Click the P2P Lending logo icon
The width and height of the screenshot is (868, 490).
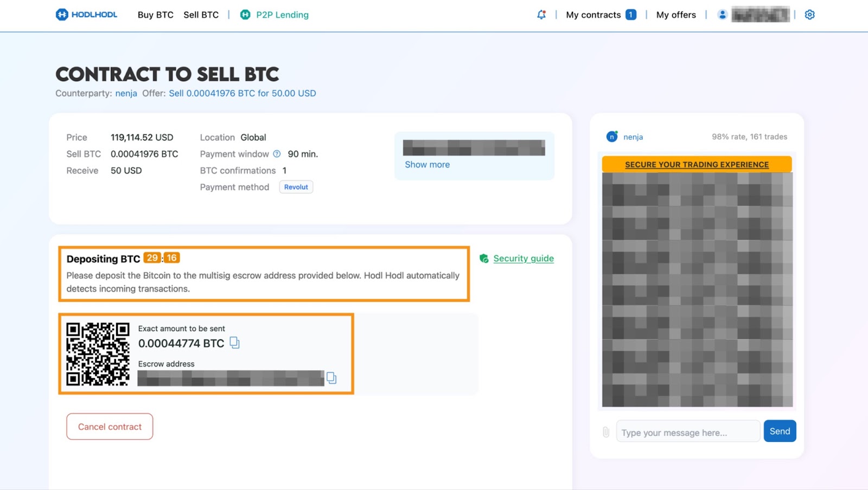pyautogui.click(x=245, y=15)
